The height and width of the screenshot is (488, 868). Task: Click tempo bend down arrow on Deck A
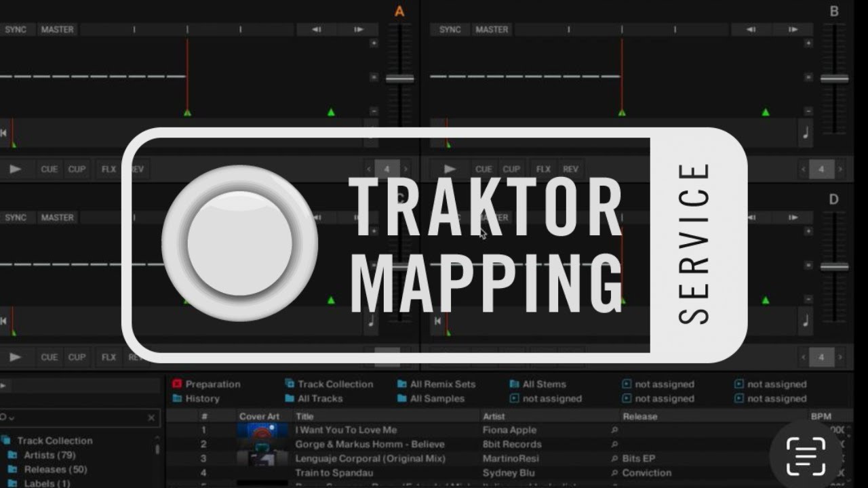tap(316, 30)
